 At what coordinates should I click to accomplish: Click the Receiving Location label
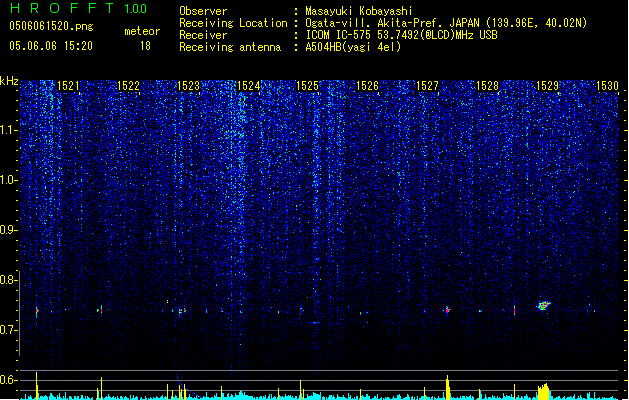tap(233, 23)
